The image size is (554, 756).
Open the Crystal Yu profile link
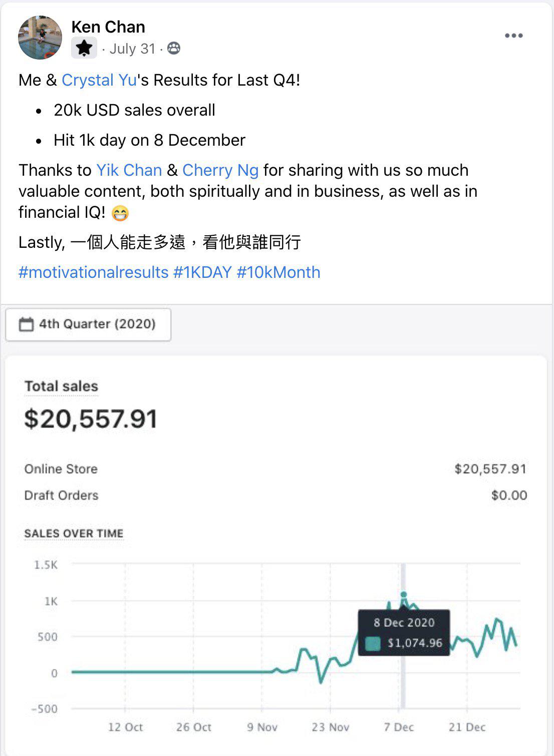pos(99,80)
